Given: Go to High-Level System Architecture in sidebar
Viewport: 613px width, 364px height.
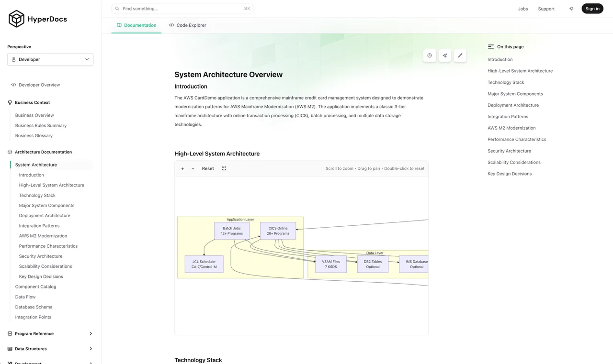Looking at the screenshot, I should [x=52, y=185].
